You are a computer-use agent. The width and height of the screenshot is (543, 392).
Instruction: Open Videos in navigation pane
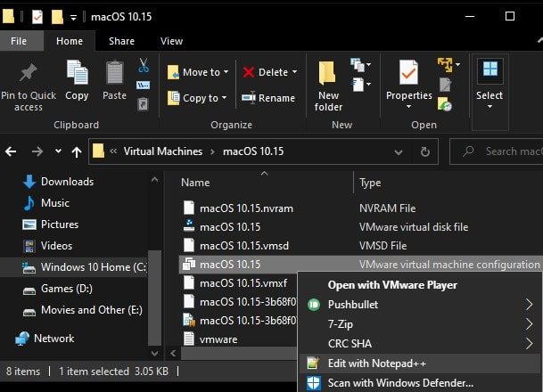pos(47,246)
